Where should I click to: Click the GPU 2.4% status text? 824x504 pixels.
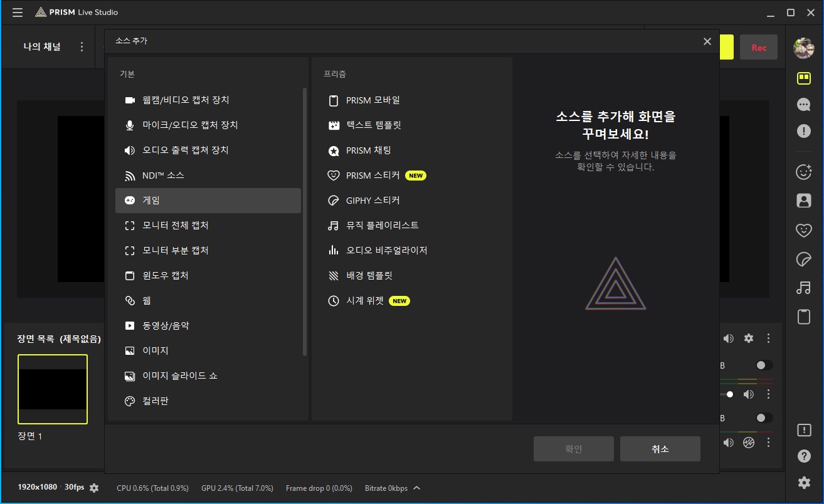[x=238, y=488]
